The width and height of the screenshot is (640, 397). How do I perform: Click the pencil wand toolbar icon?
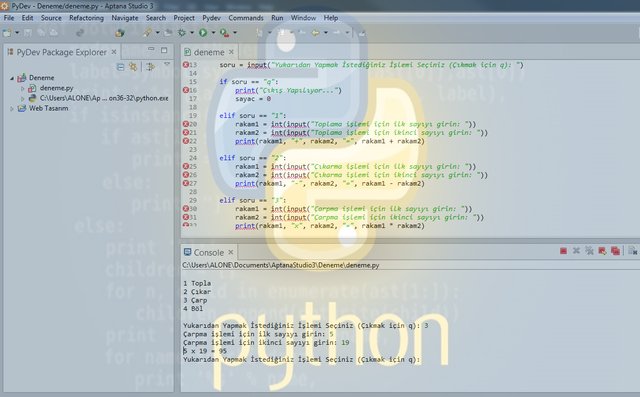[147, 33]
